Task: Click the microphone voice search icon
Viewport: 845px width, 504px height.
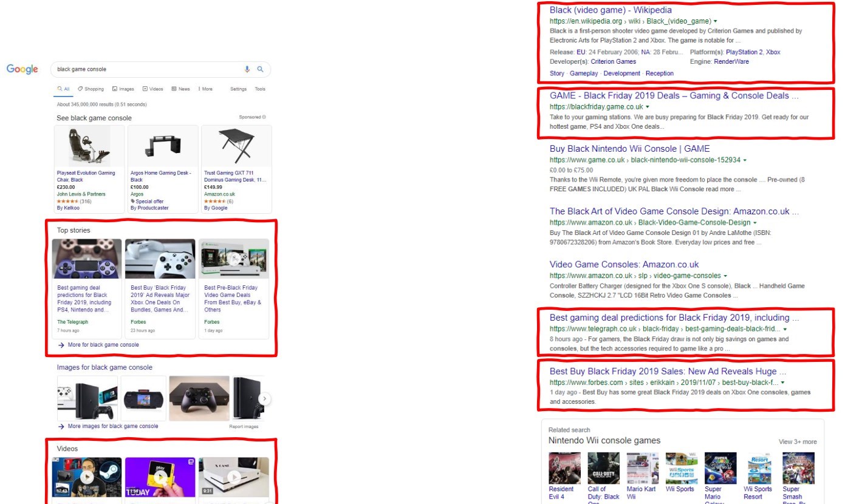Action: point(247,69)
